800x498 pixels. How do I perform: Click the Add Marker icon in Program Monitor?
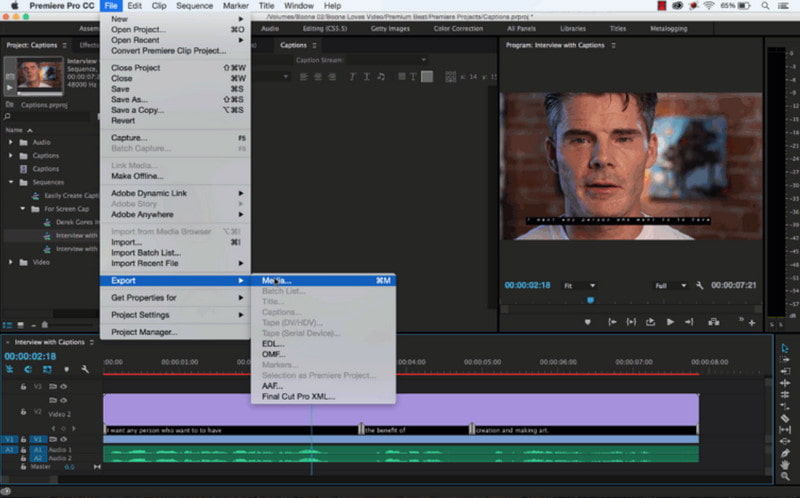[x=587, y=322]
